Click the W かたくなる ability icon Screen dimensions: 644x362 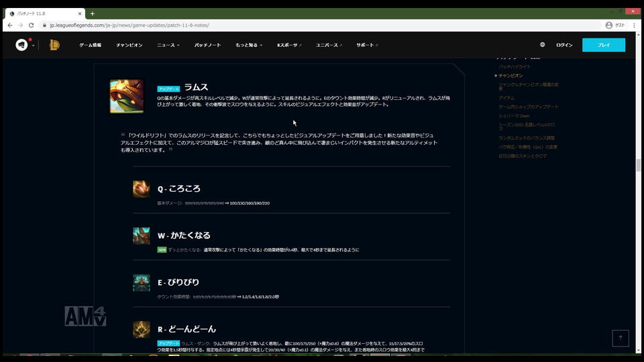(142, 236)
